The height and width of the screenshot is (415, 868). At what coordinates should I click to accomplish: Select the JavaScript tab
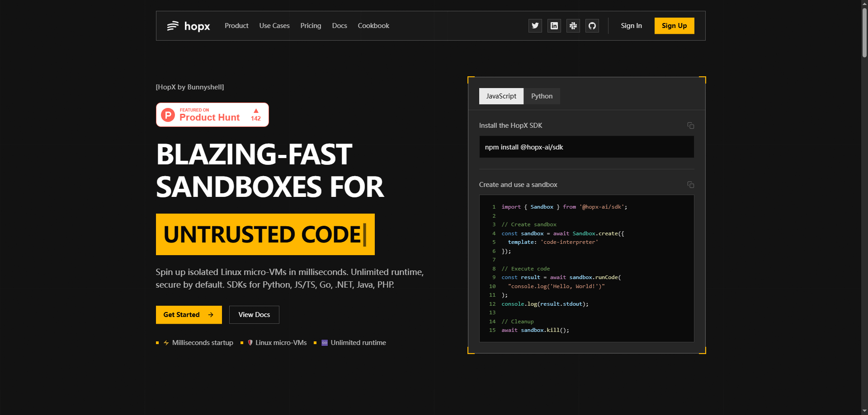coord(501,96)
